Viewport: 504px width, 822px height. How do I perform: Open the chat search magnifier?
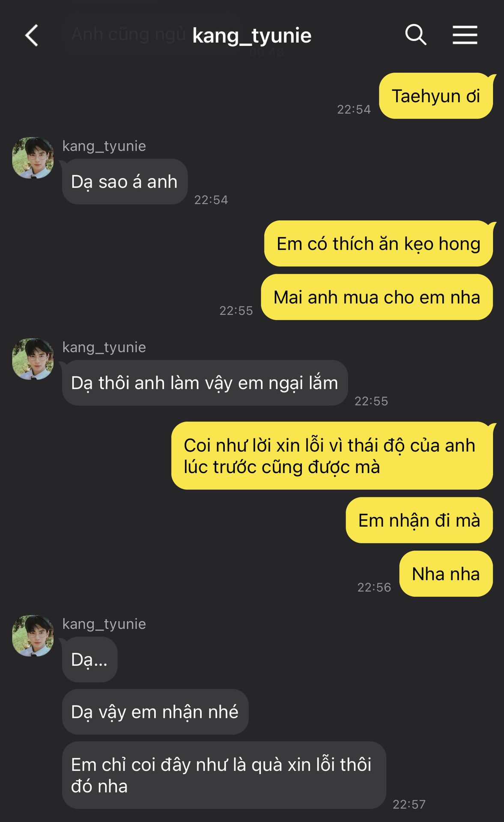(416, 35)
